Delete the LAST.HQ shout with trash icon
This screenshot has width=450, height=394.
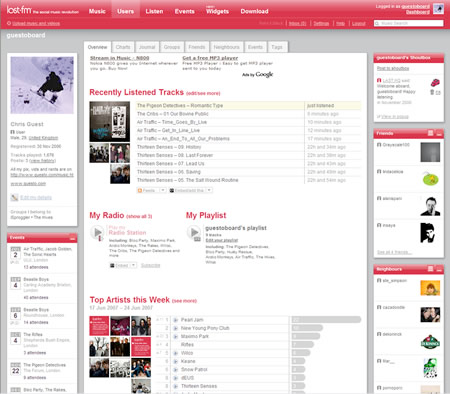coord(432,92)
